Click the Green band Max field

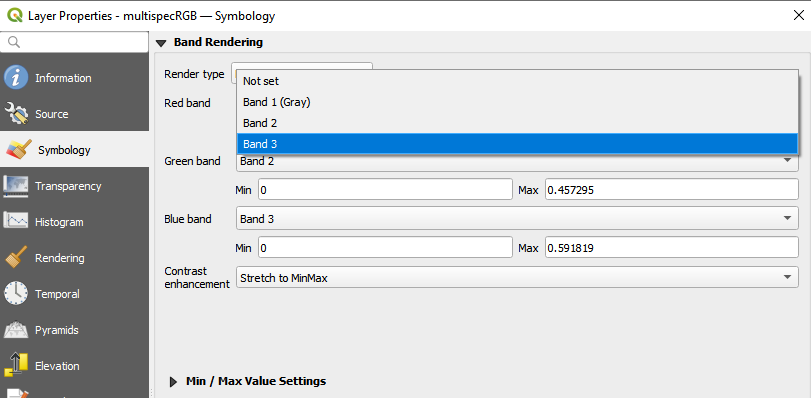pyautogui.click(x=672, y=189)
